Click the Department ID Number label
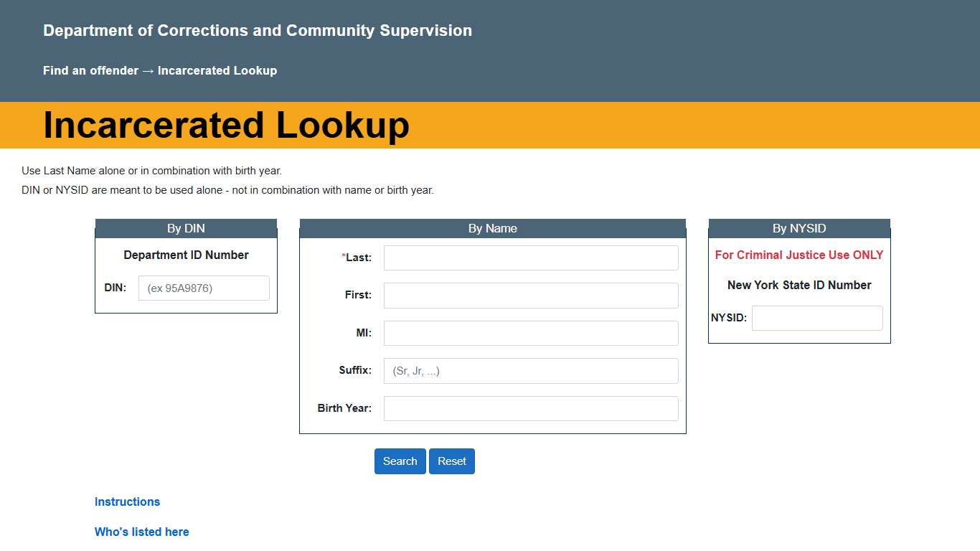This screenshot has height=551, width=980. pos(185,255)
